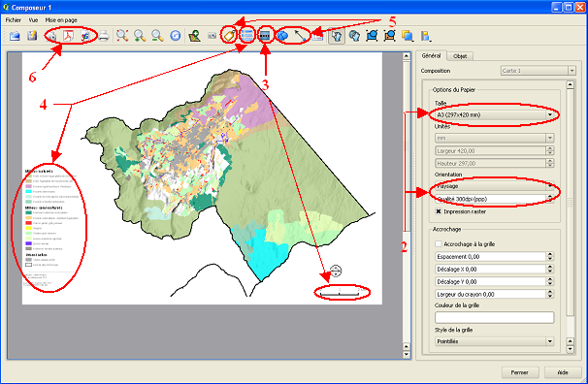The height and width of the screenshot is (384, 588).
Task: Click the Aide button
Action: 563,372
